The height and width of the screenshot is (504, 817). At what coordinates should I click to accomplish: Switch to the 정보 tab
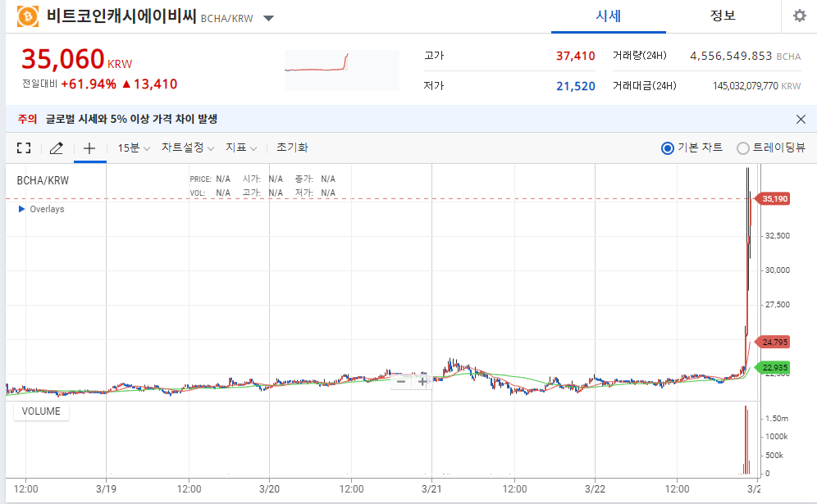(x=723, y=16)
